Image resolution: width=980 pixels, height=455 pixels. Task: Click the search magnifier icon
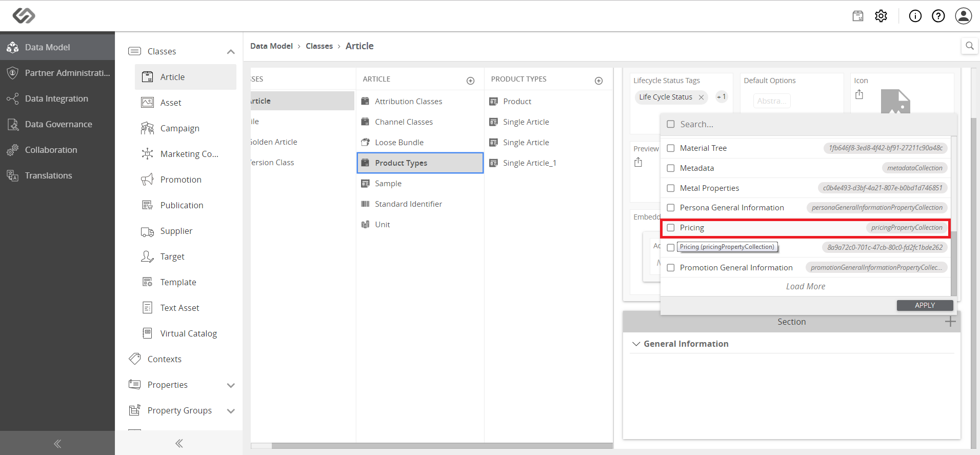pos(969,46)
